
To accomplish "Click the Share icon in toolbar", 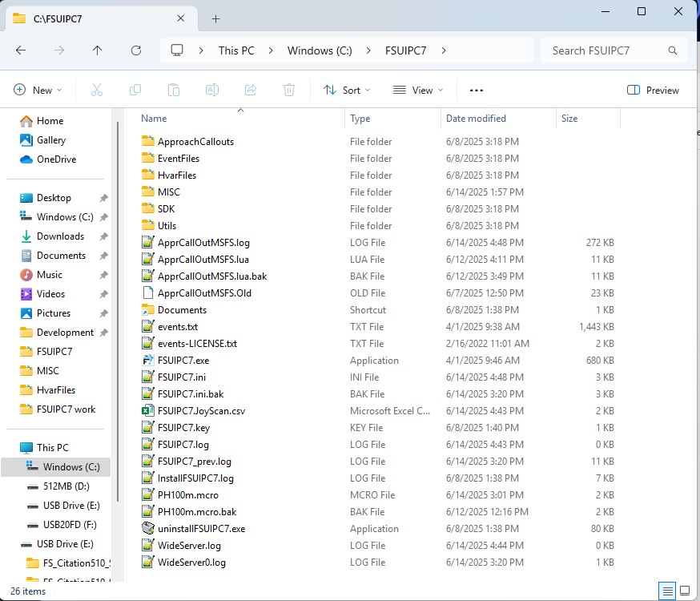I will 251,91.
